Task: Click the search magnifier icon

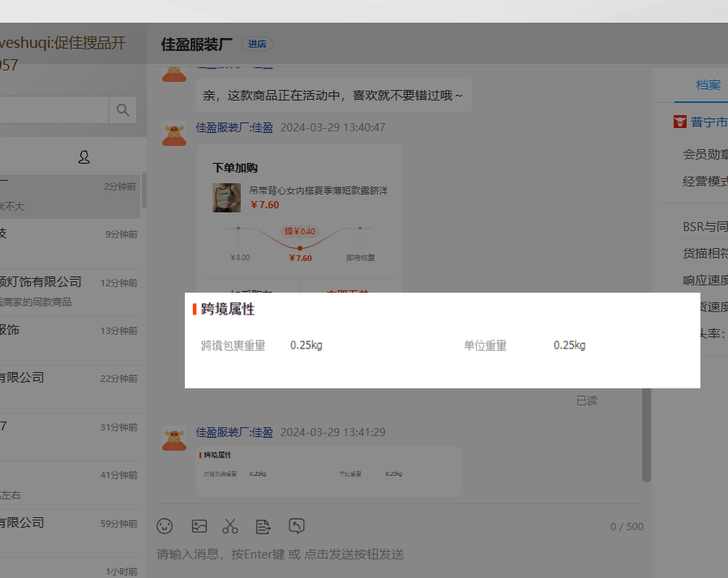Action: click(123, 110)
